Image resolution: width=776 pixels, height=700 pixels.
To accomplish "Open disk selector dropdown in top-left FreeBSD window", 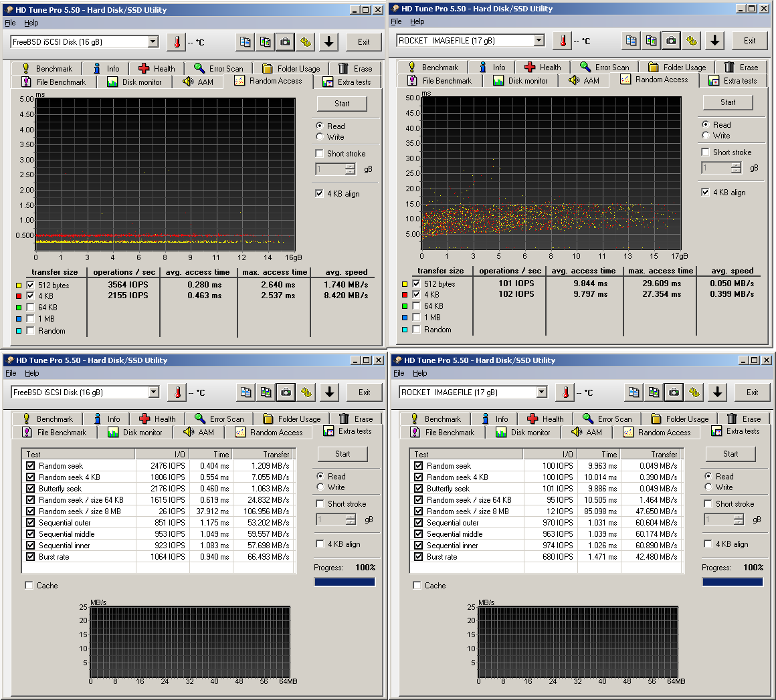I will (153, 41).
